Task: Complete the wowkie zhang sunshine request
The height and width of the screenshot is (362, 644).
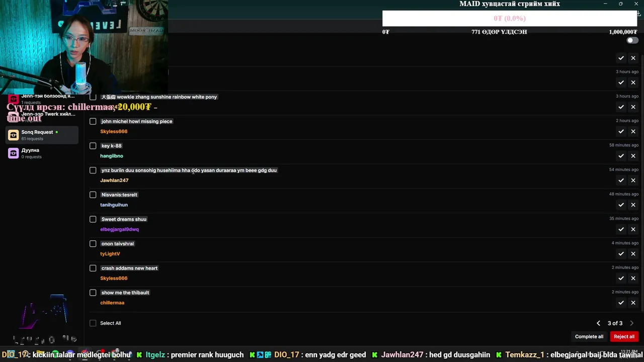Action: (x=621, y=107)
